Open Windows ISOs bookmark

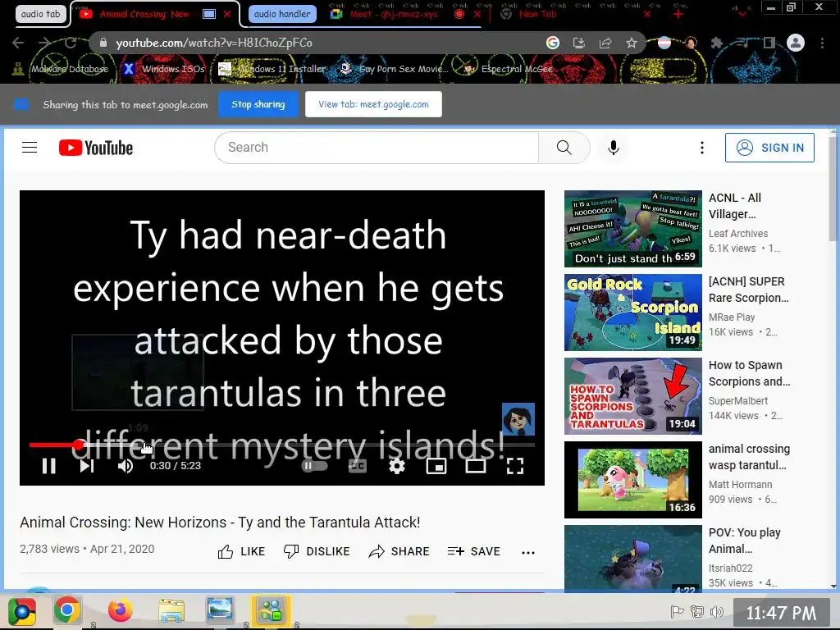[x=164, y=69]
